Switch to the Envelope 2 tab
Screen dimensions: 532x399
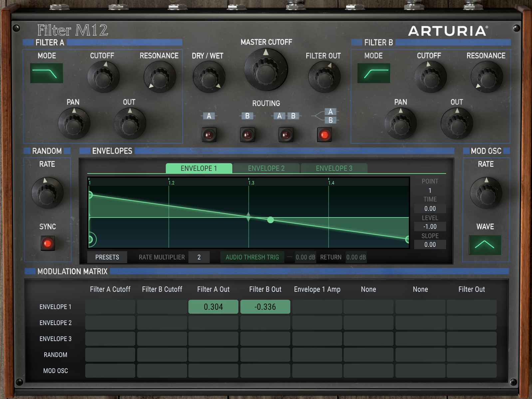coord(266,168)
